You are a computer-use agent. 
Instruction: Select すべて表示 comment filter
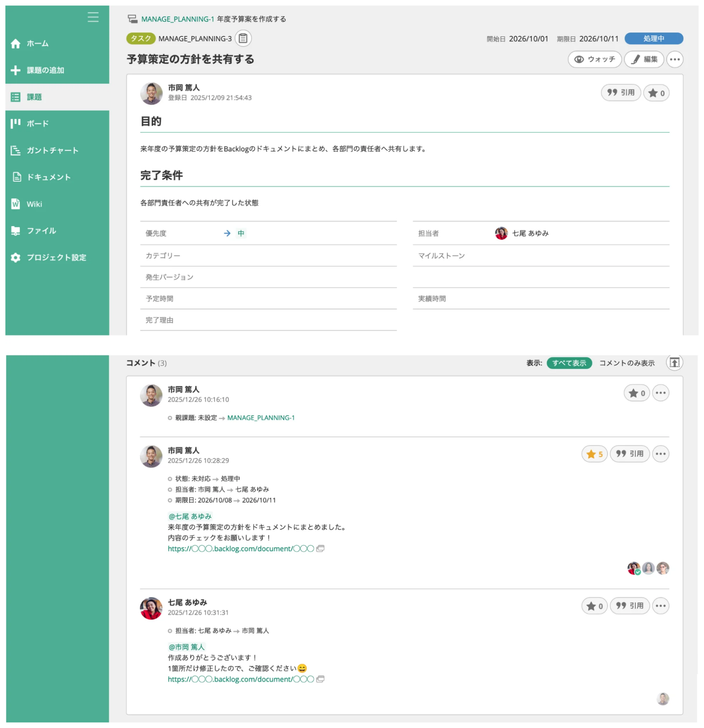pos(569,363)
